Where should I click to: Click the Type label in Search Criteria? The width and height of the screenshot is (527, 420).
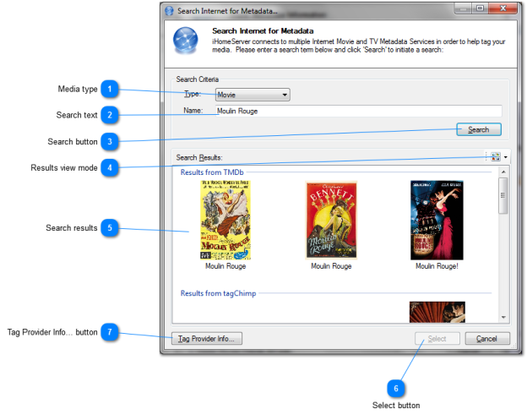point(193,94)
